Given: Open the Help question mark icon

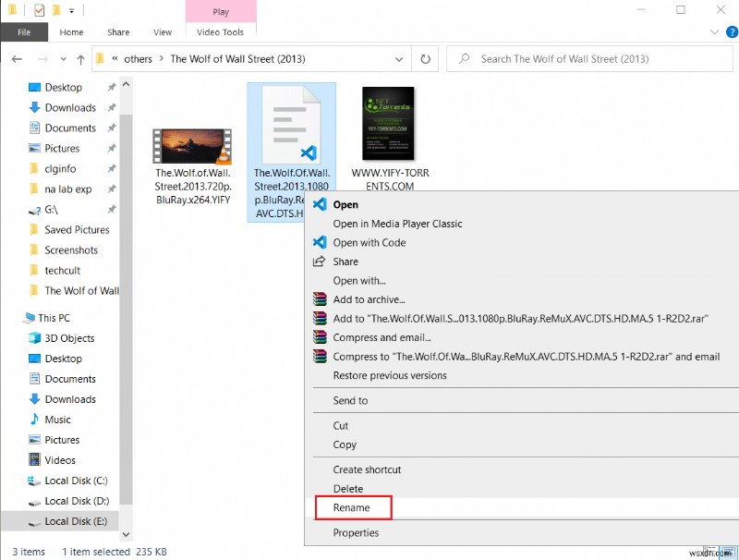Looking at the screenshot, I should tap(732, 32).
